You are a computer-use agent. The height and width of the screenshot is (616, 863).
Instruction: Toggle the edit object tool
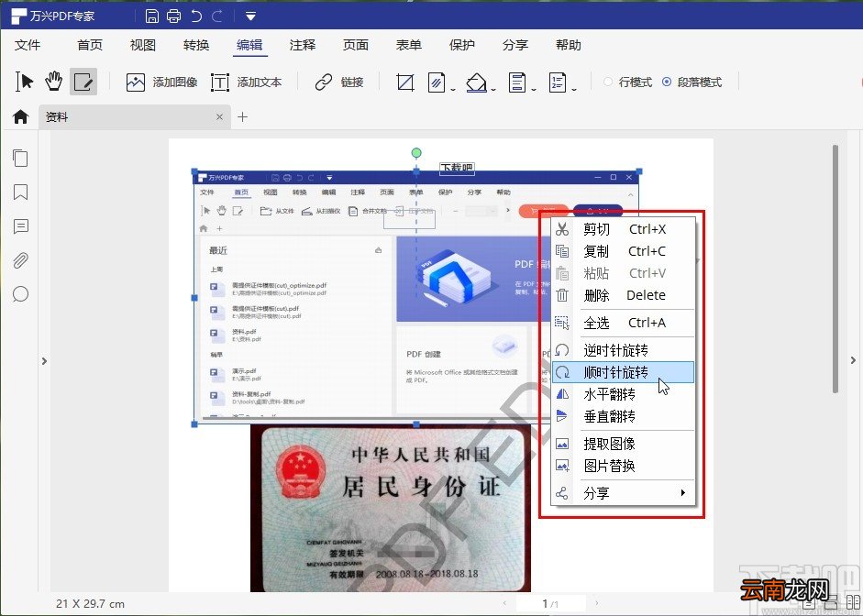[x=83, y=82]
